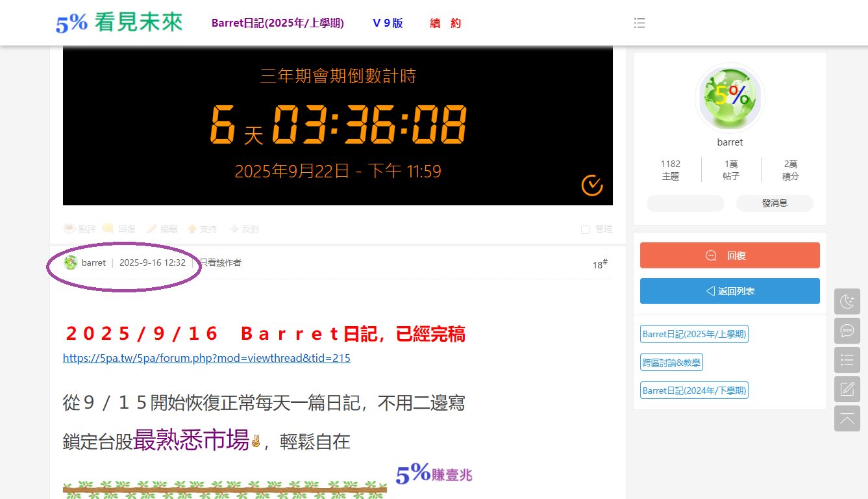The image size is (868, 499).
Task: Open the 跨區討論&教學 tag link
Action: coord(671,363)
